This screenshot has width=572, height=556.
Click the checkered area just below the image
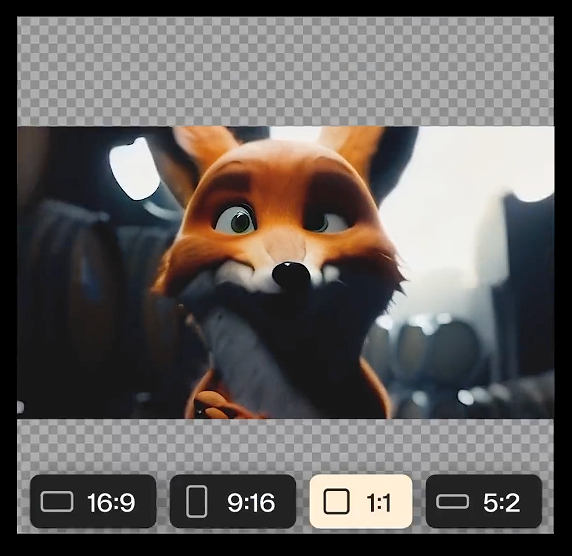pyautogui.click(x=286, y=445)
